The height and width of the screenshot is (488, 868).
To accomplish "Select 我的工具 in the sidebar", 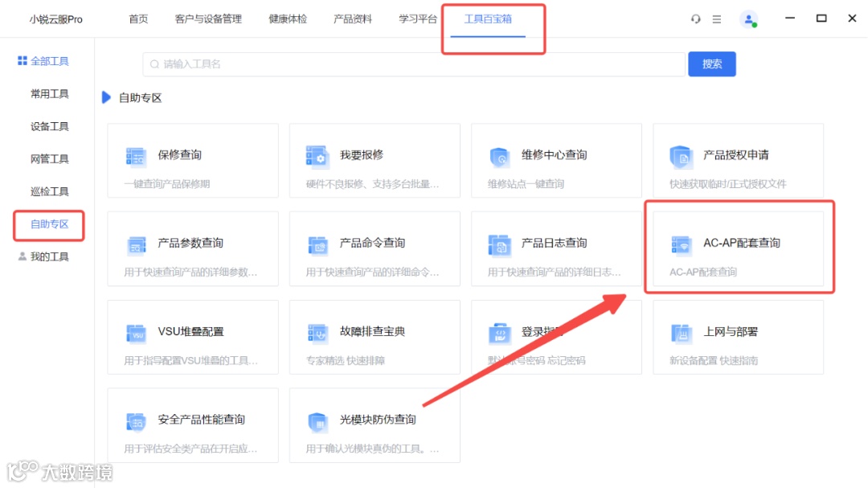I will [49, 256].
